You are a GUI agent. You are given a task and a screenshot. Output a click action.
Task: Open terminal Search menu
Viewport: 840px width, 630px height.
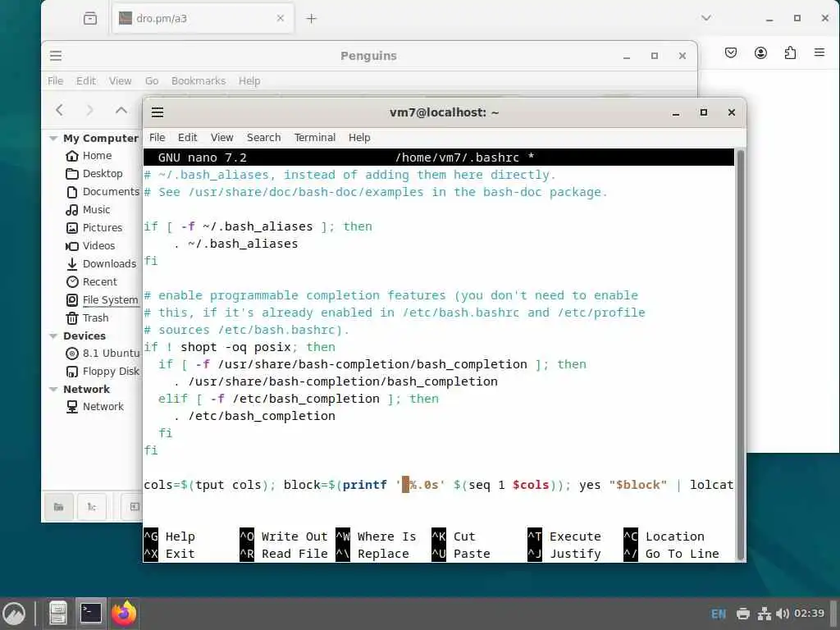[x=263, y=138]
